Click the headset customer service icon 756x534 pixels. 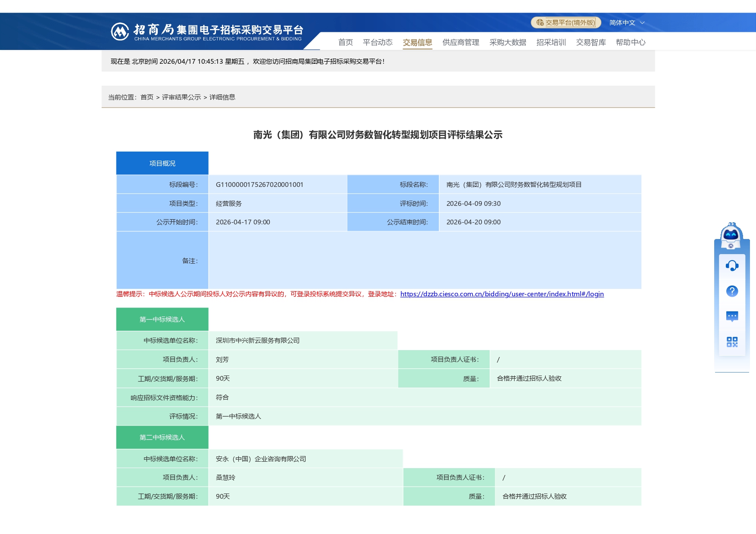732,266
